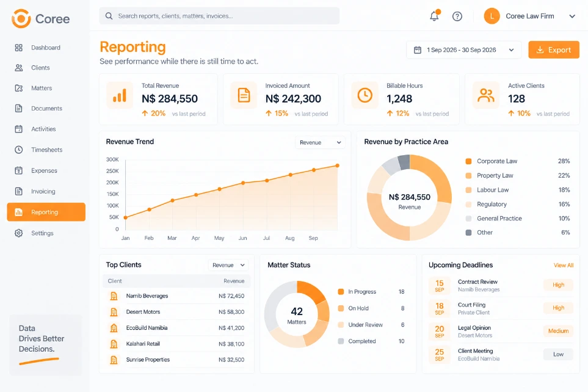Click Medium priority badge for Legal Opinion
Screen dimensions: 588x392
point(558,331)
